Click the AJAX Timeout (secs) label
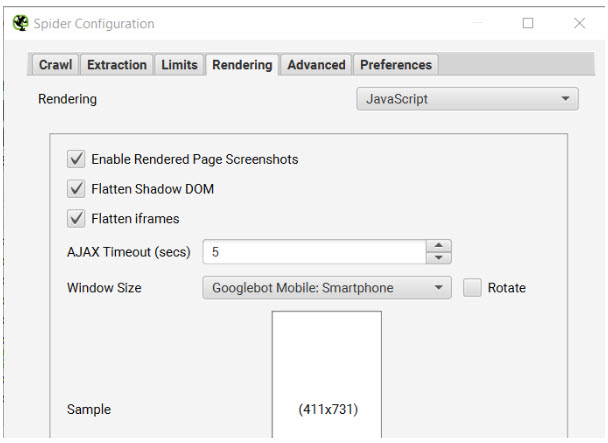608x443 pixels. coord(129,252)
